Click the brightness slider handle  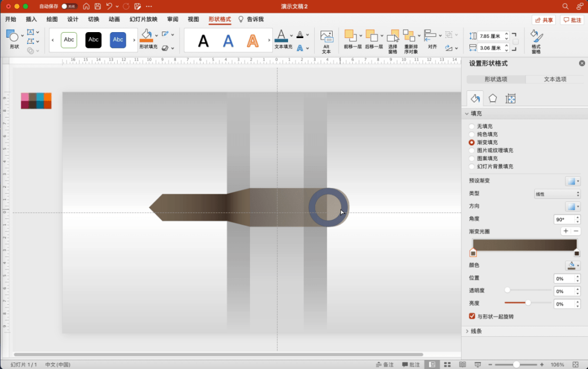(x=528, y=303)
